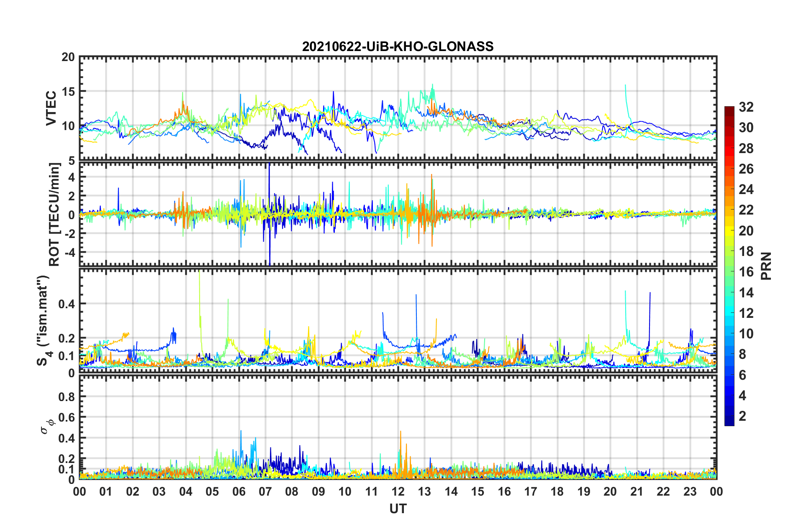
Task: Click the green colorbar segment beside tick 16
Action: (729, 271)
